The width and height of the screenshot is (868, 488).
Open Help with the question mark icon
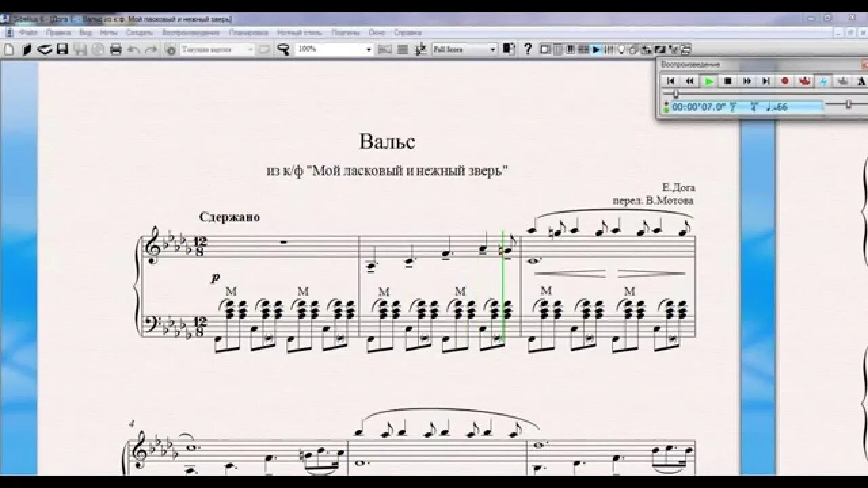pos(528,49)
